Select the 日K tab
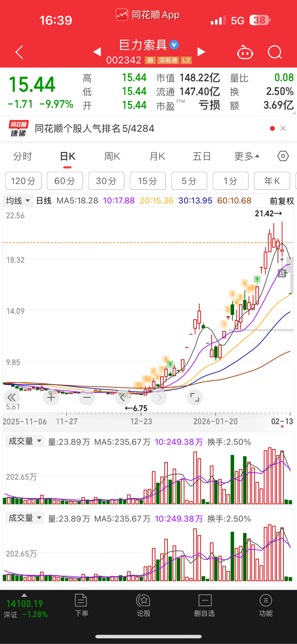 68,156
